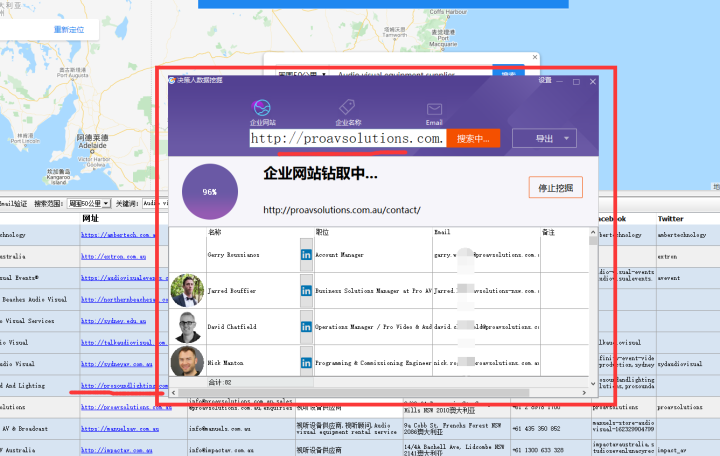Click the 停止挖掘 stop mining button
The width and height of the screenshot is (720, 456).
pos(556,187)
